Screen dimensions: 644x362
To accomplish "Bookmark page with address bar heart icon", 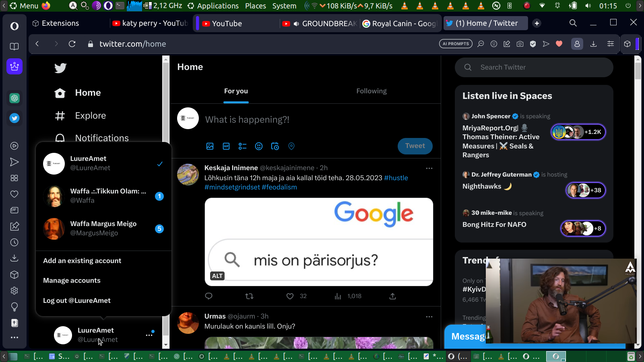I will tap(559, 44).
